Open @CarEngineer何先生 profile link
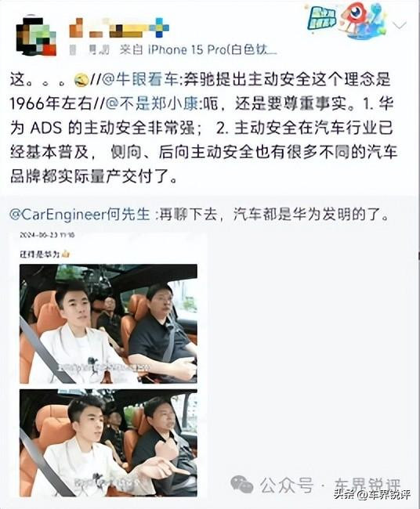420x509 pixels. tap(80, 215)
